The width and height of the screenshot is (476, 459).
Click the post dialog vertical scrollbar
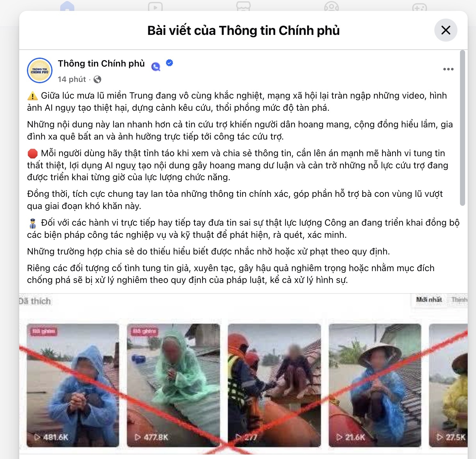pos(462,127)
